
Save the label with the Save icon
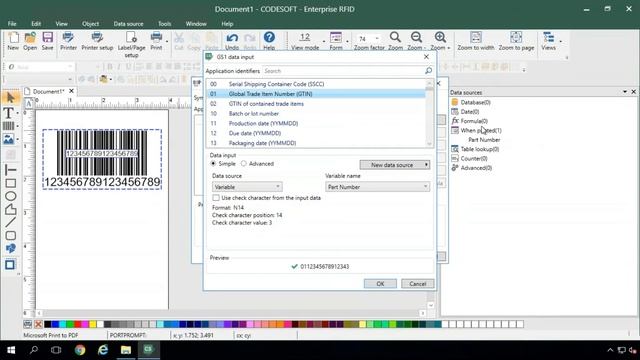pyautogui.click(x=47, y=41)
